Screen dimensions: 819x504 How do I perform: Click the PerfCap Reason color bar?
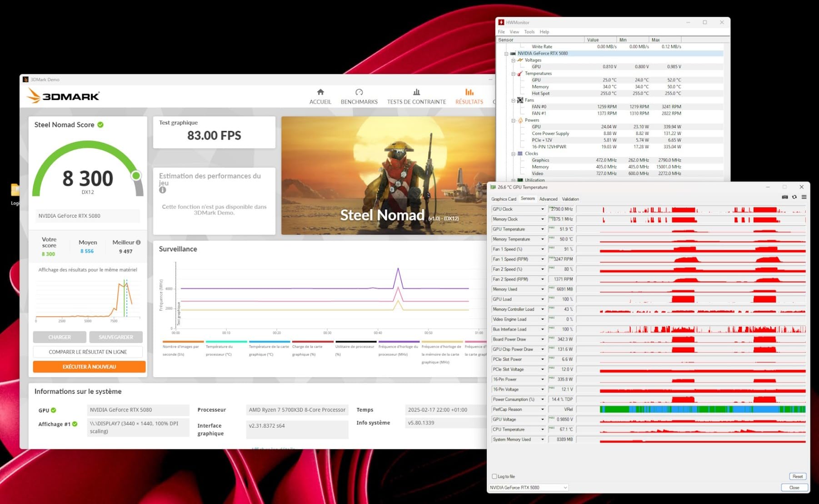703,409
